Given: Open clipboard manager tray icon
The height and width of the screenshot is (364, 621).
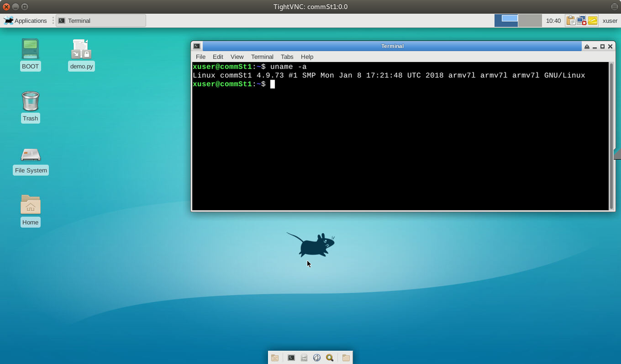Looking at the screenshot, I should click(x=571, y=21).
